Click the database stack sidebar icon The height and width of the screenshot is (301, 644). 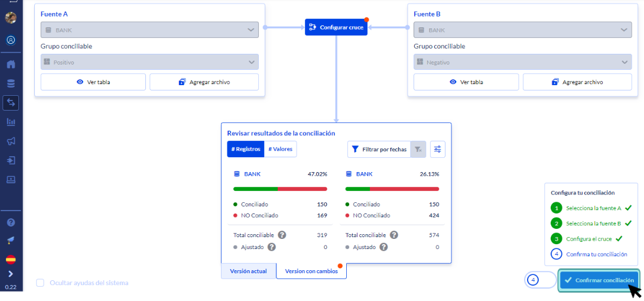point(11,83)
